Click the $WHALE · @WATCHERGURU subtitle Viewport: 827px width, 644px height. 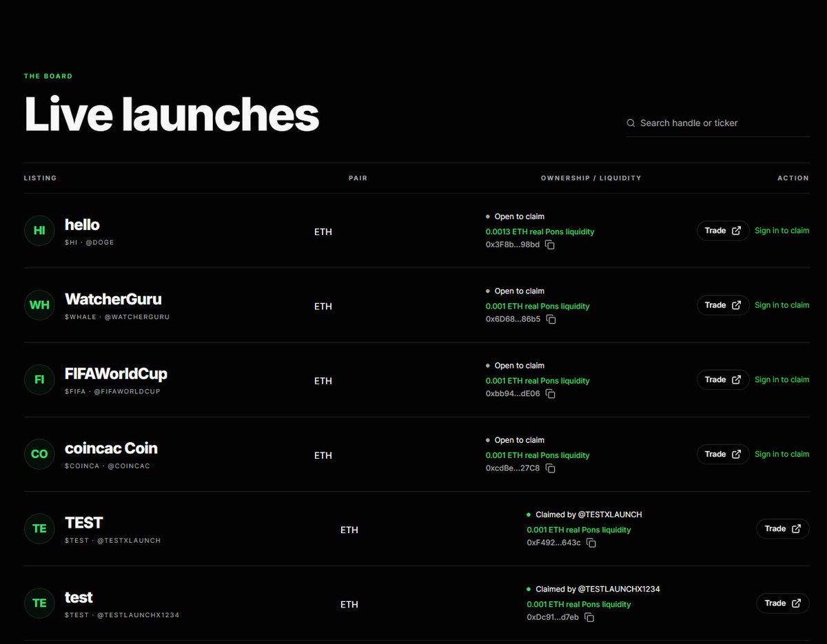pos(117,317)
